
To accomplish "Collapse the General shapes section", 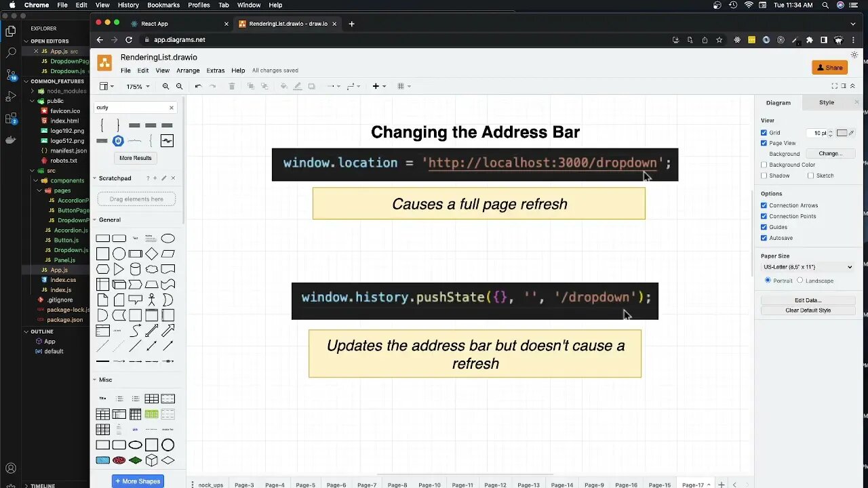I will pos(109,220).
